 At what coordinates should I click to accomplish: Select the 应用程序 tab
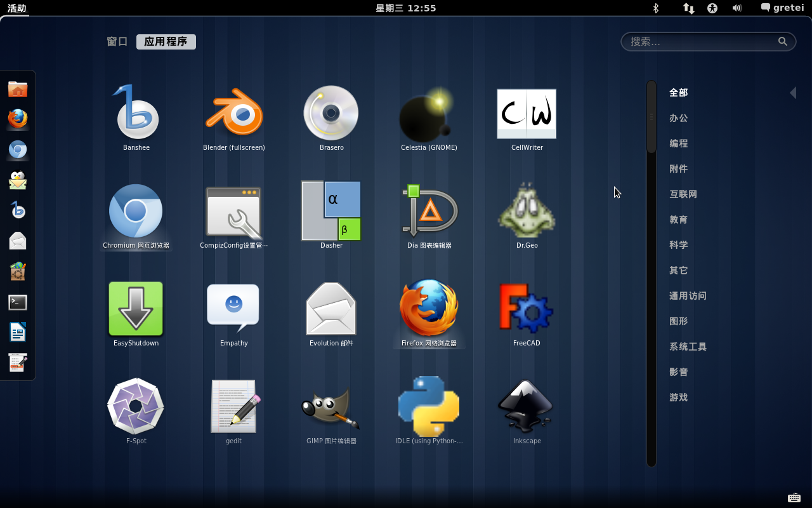pos(166,41)
